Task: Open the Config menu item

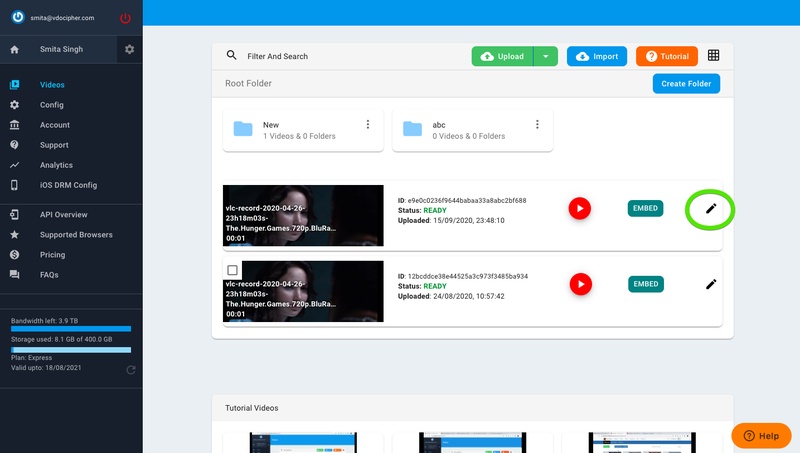Action: pos(52,105)
